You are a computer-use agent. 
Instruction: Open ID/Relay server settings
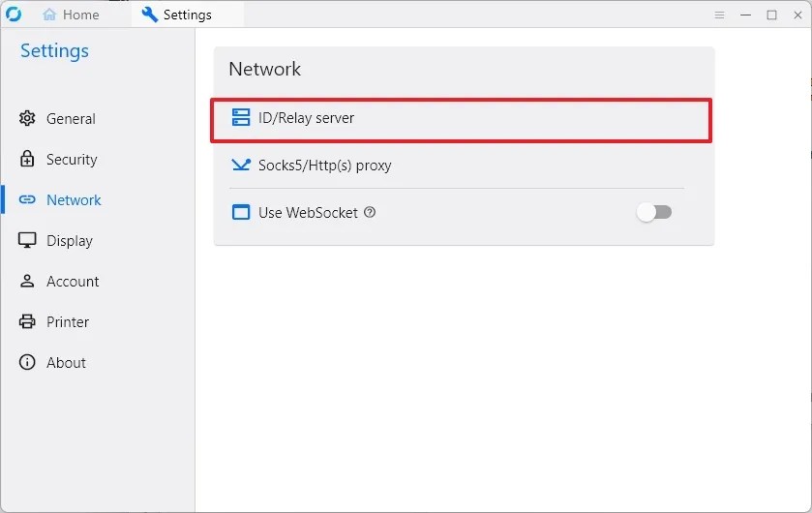(461, 120)
